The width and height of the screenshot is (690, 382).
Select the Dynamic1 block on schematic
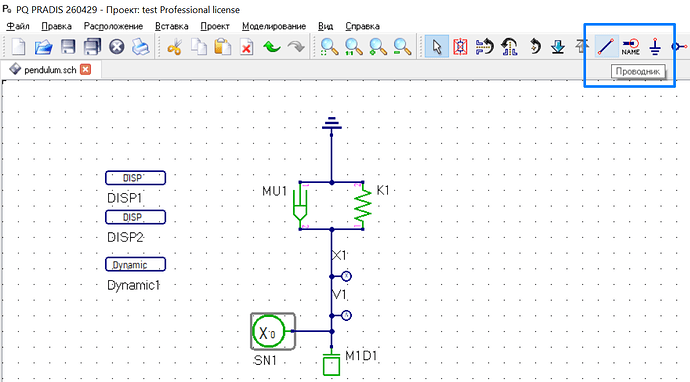pos(136,264)
